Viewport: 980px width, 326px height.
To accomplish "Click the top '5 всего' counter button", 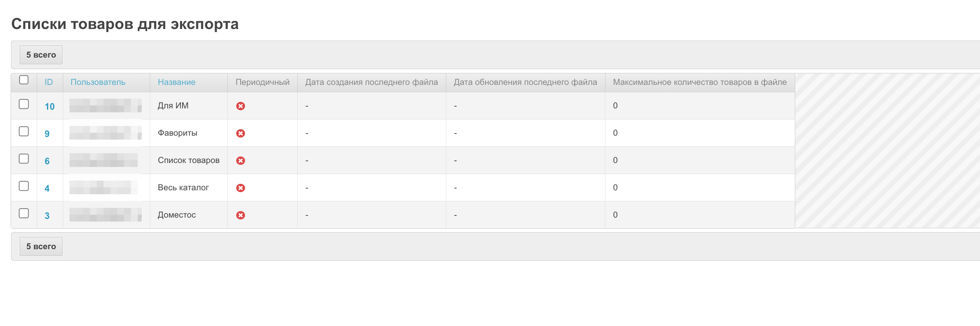I will pyautogui.click(x=41, y=55).
